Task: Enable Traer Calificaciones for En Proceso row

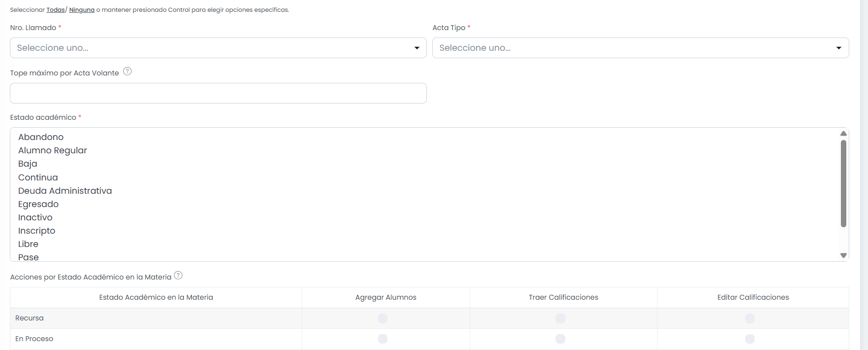Action: coord(560,339)
